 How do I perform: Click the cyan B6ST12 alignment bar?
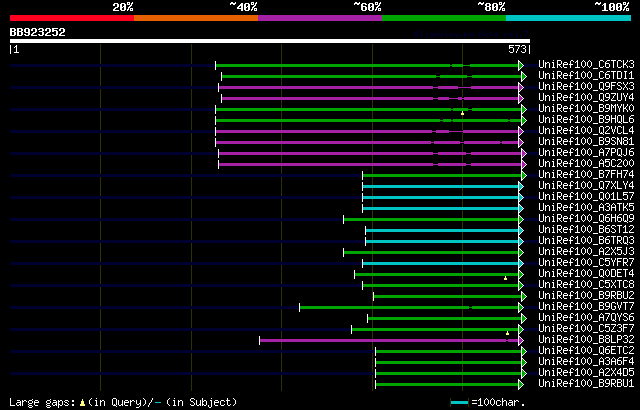pyautogui.click(x=442, y=230)
